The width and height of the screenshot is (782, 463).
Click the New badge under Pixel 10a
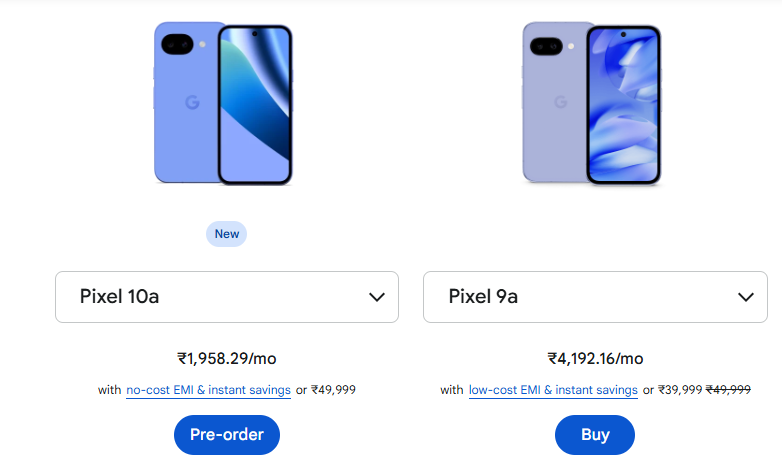click(x=227, y=234)
